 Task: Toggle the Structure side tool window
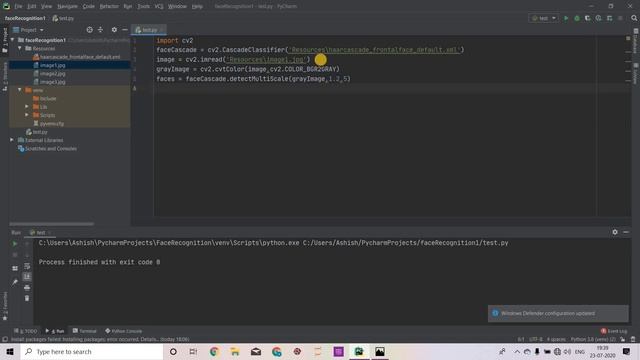(x=4, y=77)
